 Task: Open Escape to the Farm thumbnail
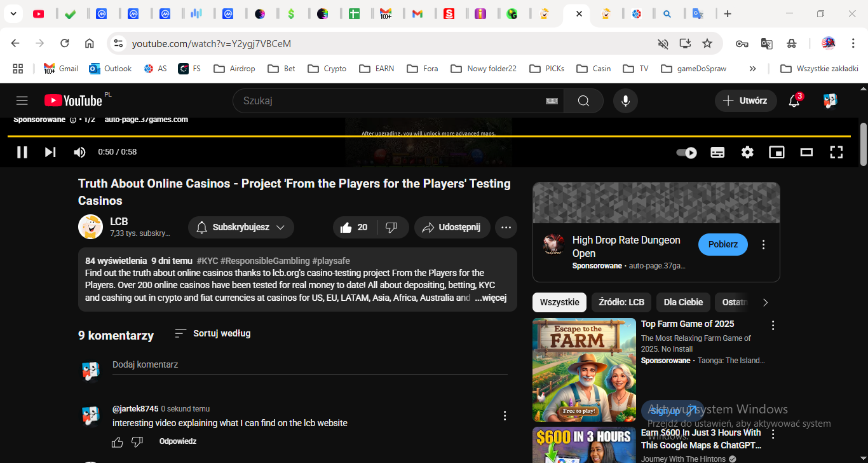point(584,370)
